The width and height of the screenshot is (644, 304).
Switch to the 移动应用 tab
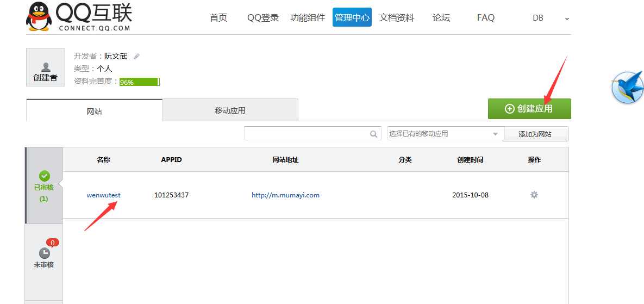[230, 110]
